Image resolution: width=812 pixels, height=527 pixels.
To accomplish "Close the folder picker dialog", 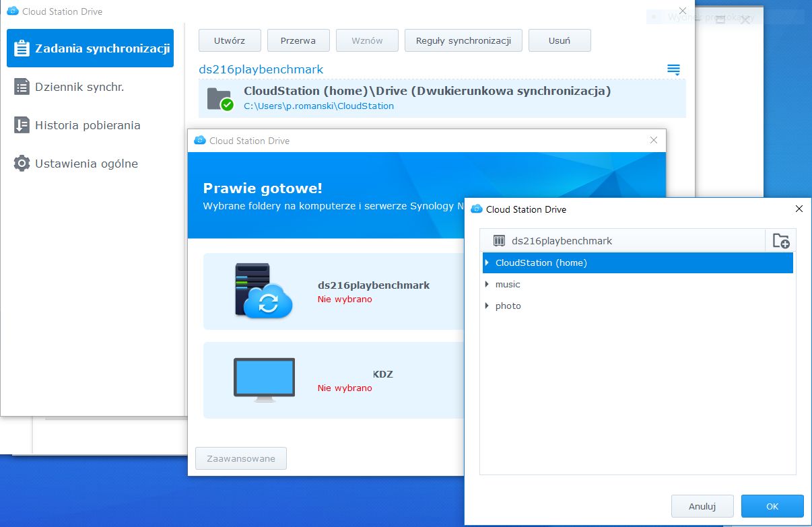I will pyautogui.click(x=799, y=209).
